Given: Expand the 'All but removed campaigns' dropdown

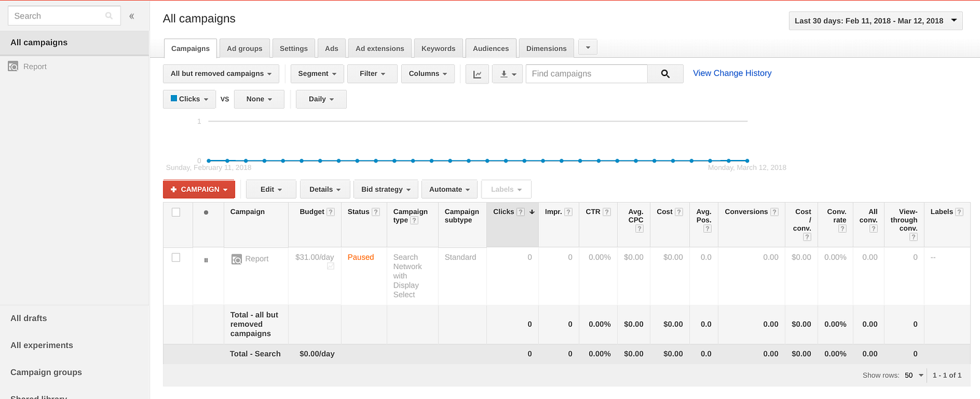Looking at the screenshot, I should point(221,74).
